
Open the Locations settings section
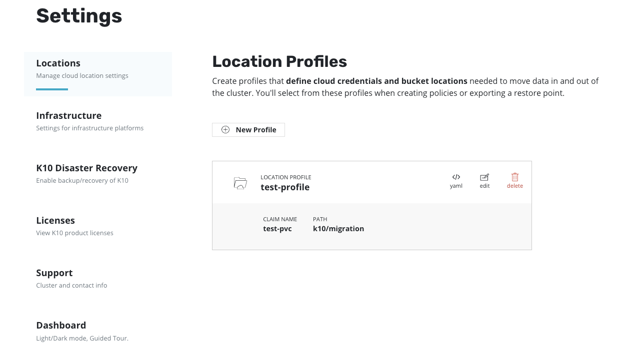pyautogui.click(x=58, y=63)
